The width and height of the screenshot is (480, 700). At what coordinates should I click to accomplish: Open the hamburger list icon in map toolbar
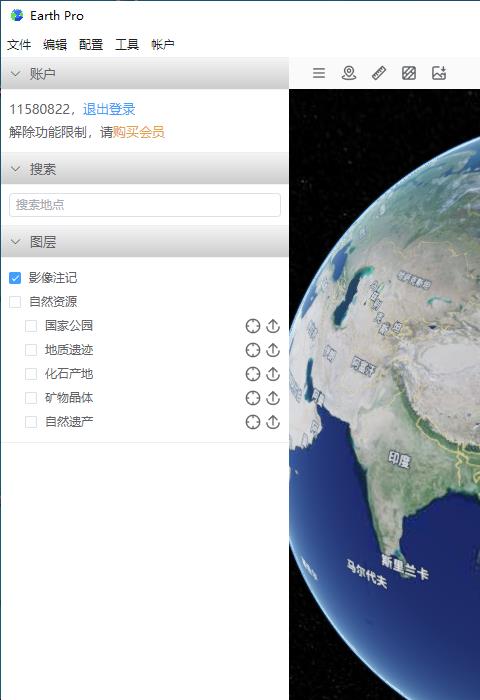click(319, 73)
